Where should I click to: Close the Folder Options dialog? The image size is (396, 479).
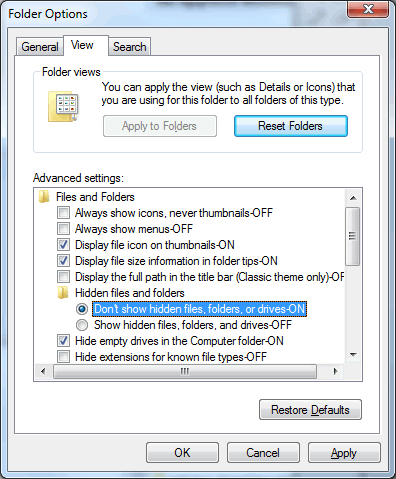[368, 9]
